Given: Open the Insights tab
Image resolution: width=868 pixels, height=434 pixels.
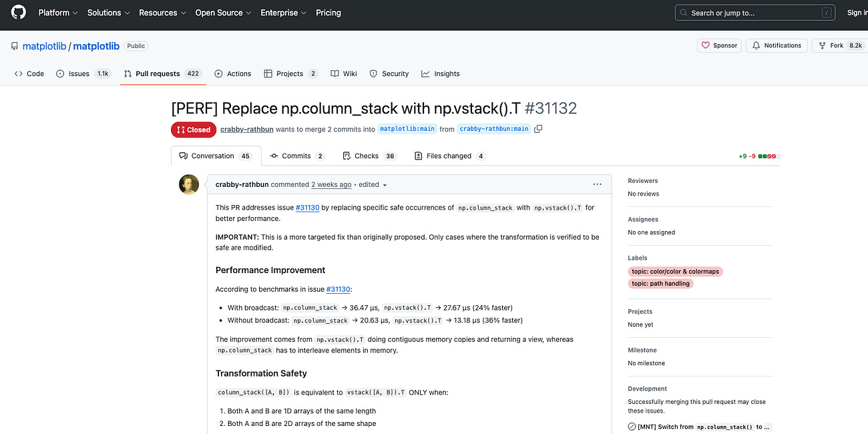Looking at the screenshot, I should [441, 73].
